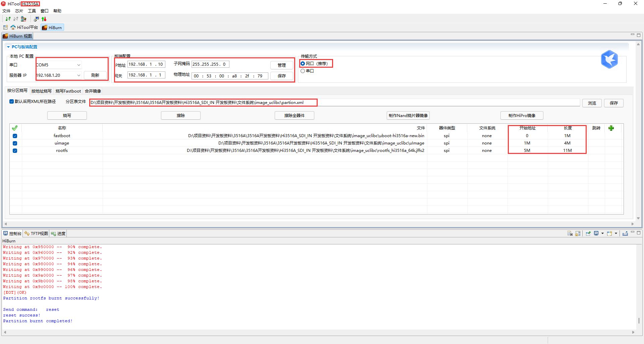Switch to the 合并镜像 tab

tap(93, 91)
